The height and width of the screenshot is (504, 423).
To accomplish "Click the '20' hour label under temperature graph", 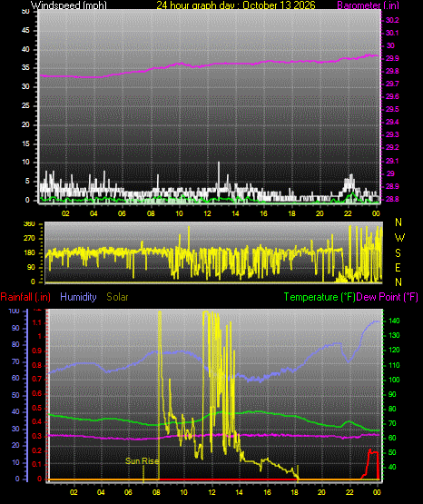I will click(x=321, y=492).
